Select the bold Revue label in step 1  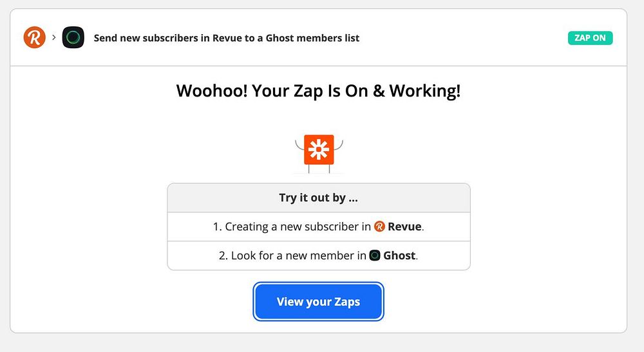(x=405, y=227)
